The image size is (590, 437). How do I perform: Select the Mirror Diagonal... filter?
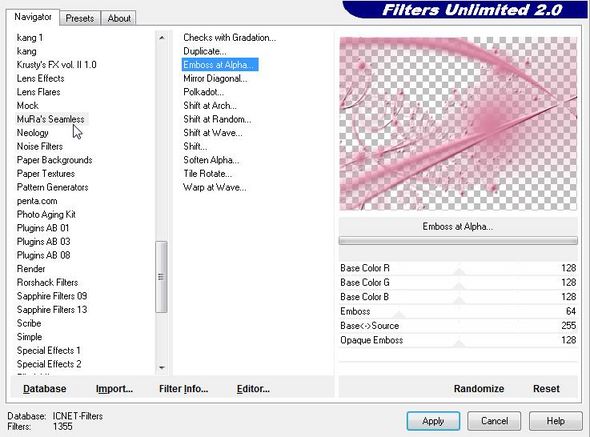[215, 78]
